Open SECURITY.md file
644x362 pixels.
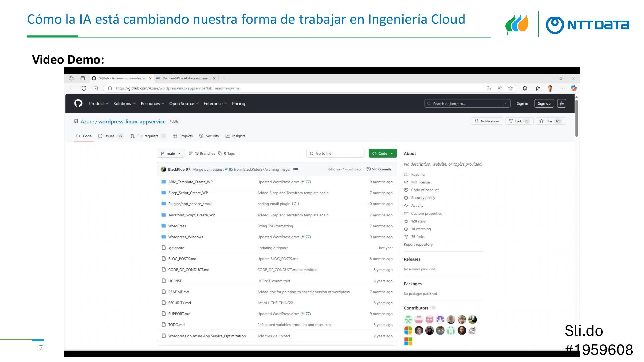(x=179, y=303)
